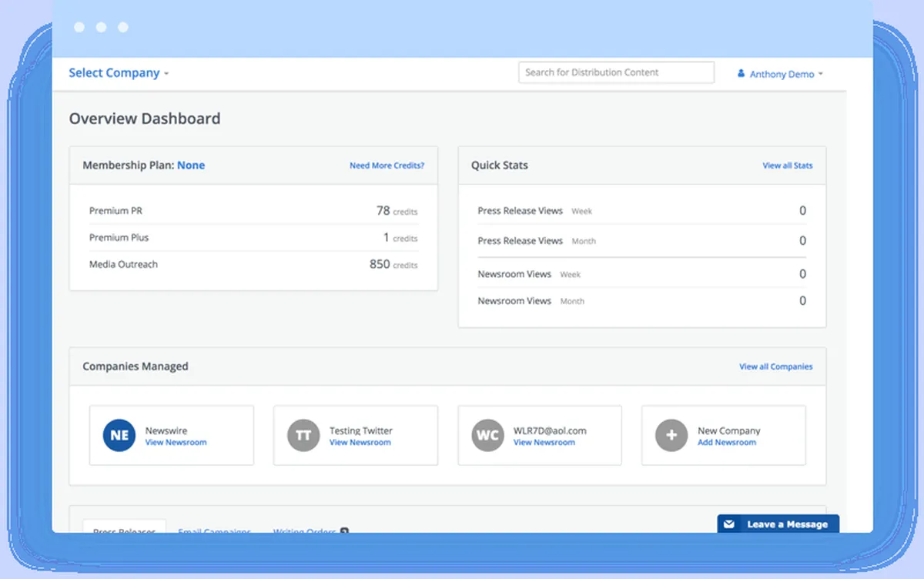924x579 pixels.
Task: Switch to the Email Campaigns tab
Action: [214, 530]
